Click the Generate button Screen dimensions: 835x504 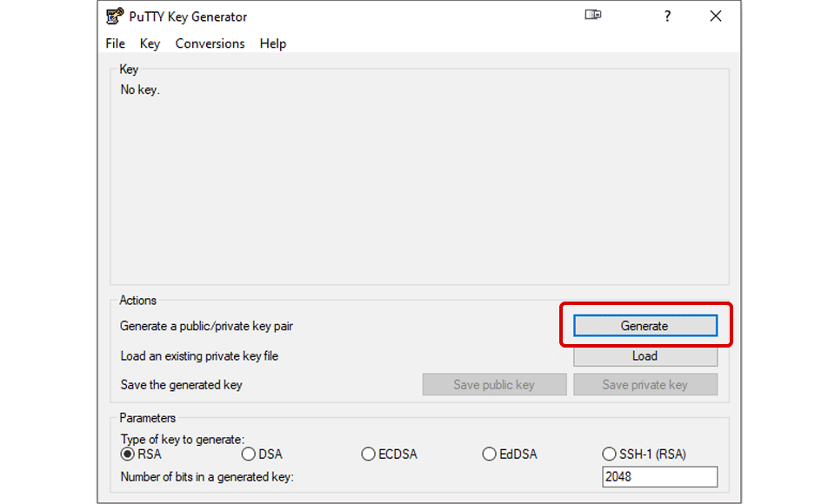(645, 326)
